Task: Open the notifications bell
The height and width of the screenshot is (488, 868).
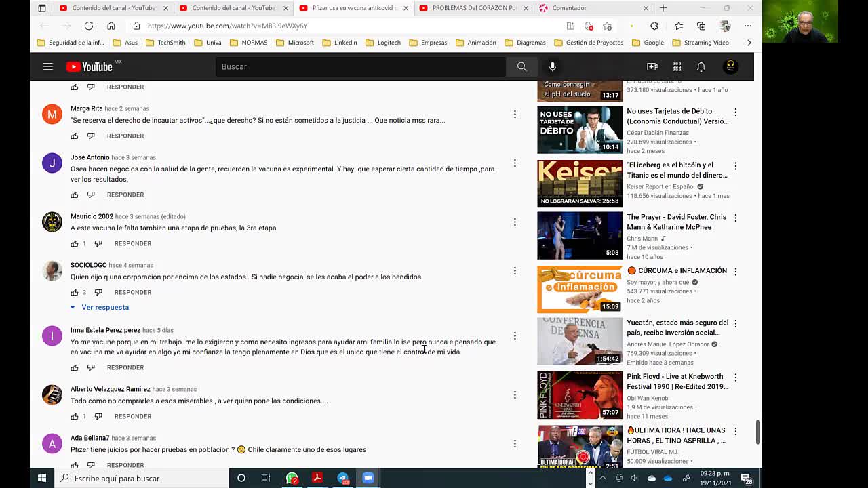Action: pyautogui.click(x=701, y=66)
